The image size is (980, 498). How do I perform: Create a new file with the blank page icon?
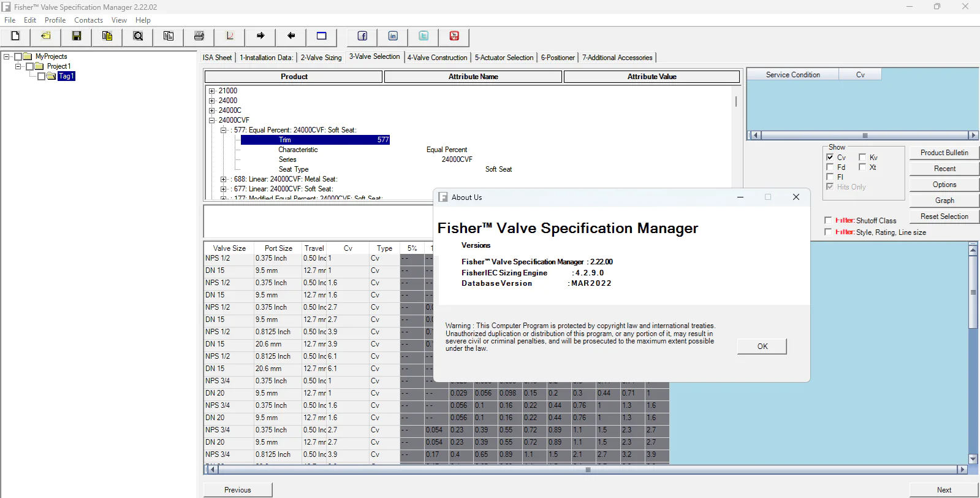pos(15,36)
